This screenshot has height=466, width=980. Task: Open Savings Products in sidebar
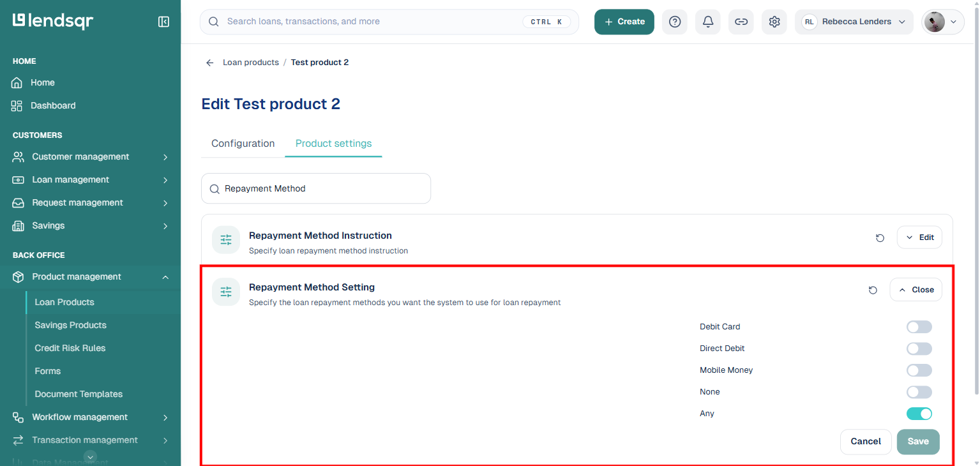(x=70, y=325)
